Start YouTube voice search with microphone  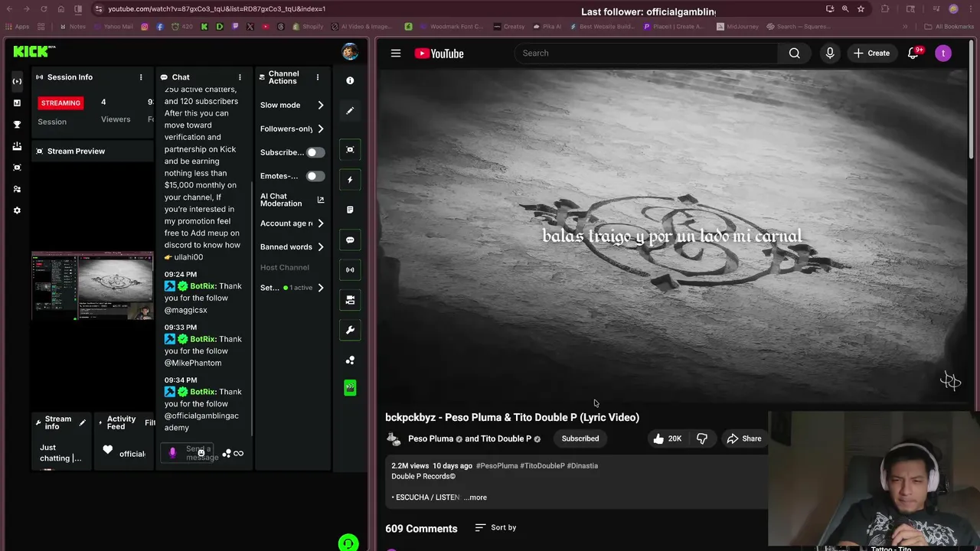(830, 54)
